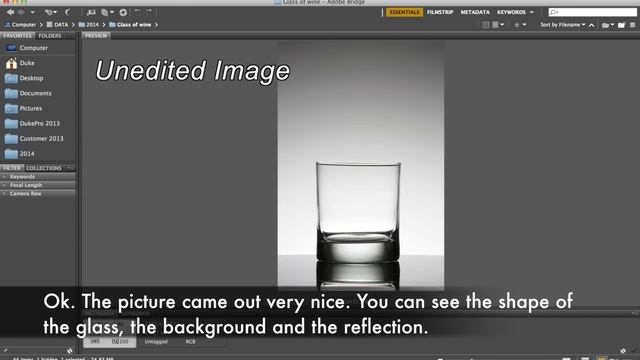Switch to the Collections tab

(x=44, y=168)
